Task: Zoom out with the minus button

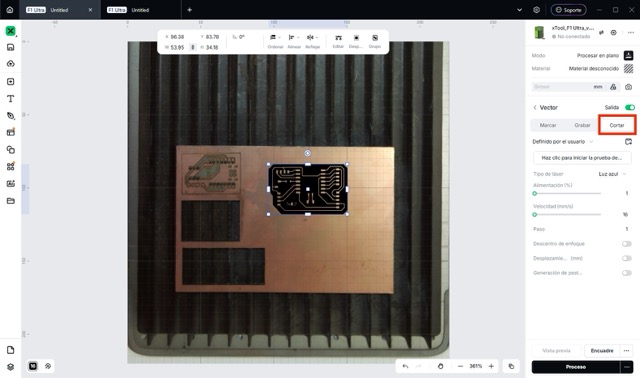Action: tap(460, 366)
